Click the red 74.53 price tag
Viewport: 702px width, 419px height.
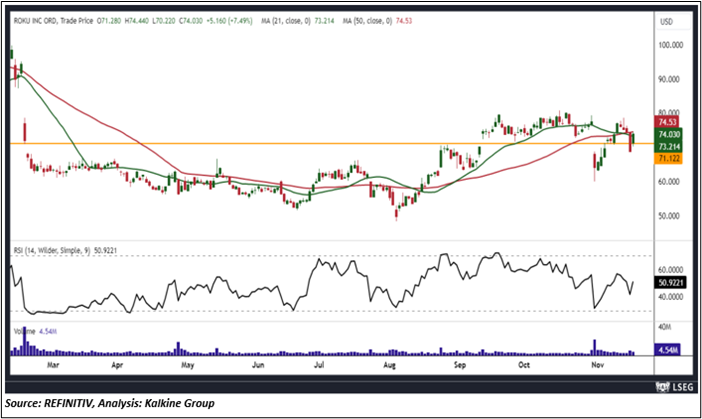tap(667, 122)
